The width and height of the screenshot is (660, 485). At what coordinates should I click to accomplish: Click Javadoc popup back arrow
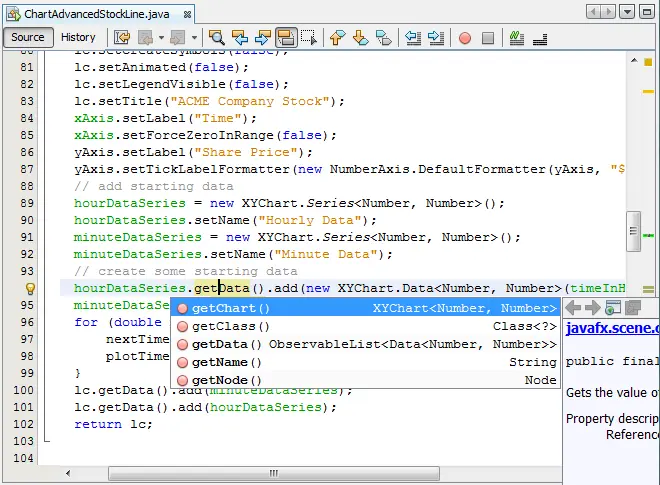tap(573, 308)
